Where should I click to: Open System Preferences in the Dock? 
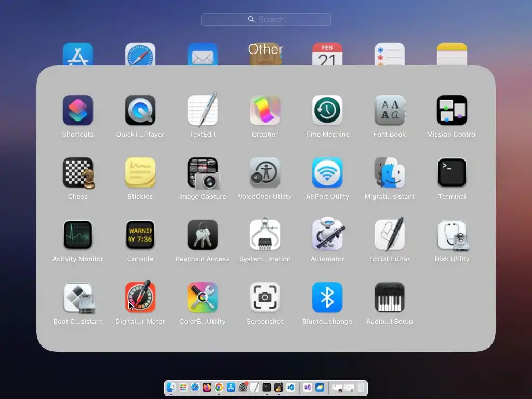point(243,388)
